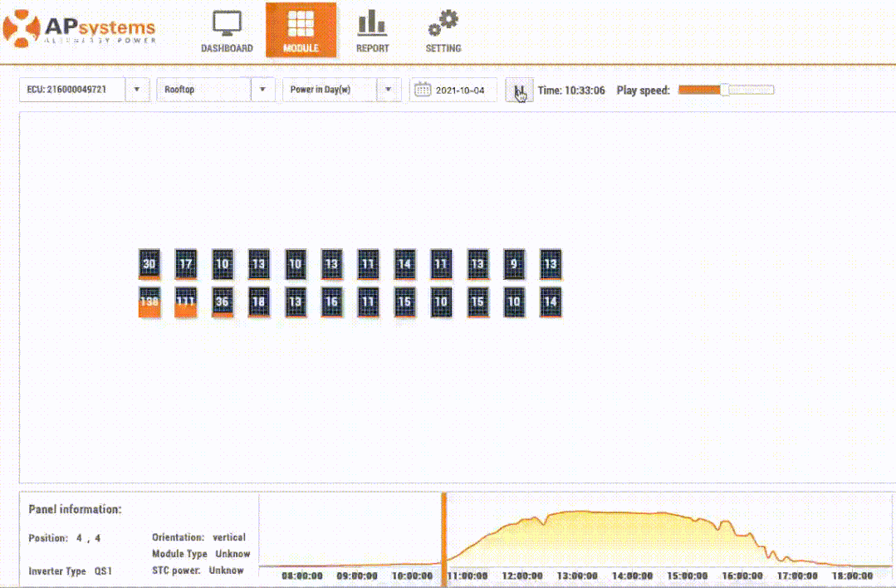Select the solar panel showing 138
This screenshot has height=588, width=896.
(149, 302)
